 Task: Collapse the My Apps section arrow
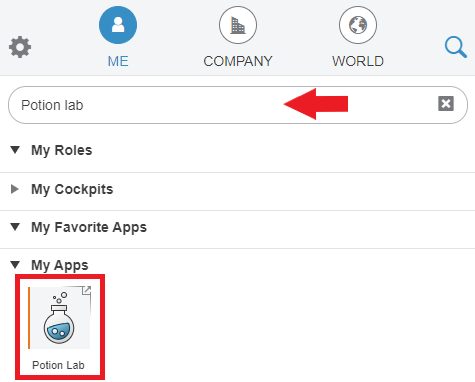tap(15, 265)
